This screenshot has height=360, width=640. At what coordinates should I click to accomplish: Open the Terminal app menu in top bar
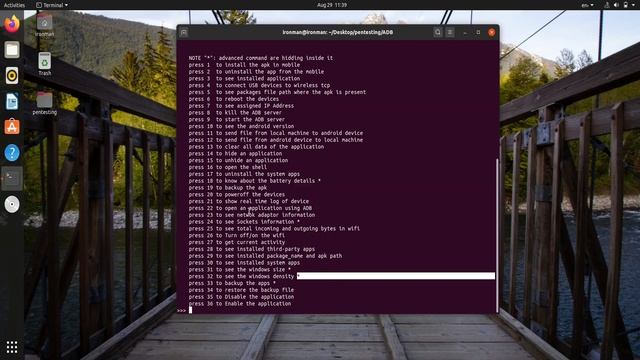[52, 5]
